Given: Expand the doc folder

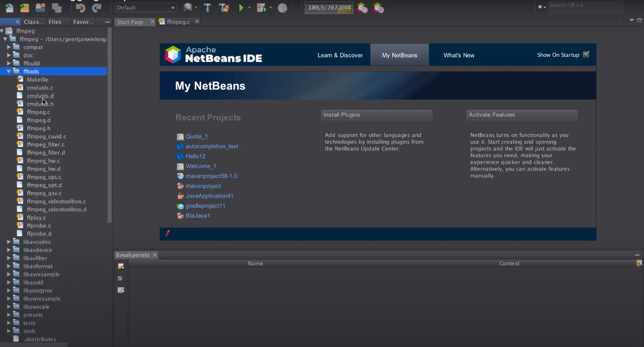Looking at the screenshot, I should pos(9,55).
